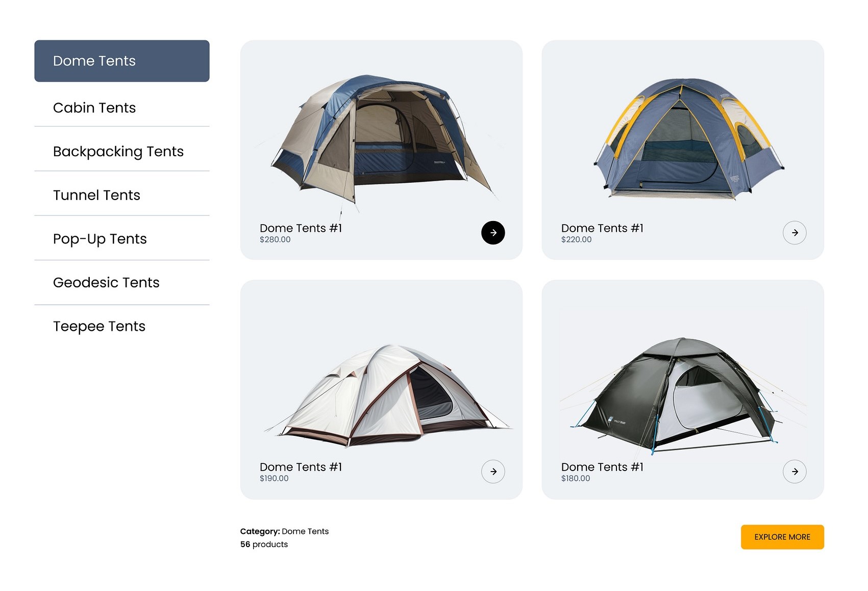Go to the Pop-Up Tents category
The image size is (868, 591).
(x=100, y=239)
